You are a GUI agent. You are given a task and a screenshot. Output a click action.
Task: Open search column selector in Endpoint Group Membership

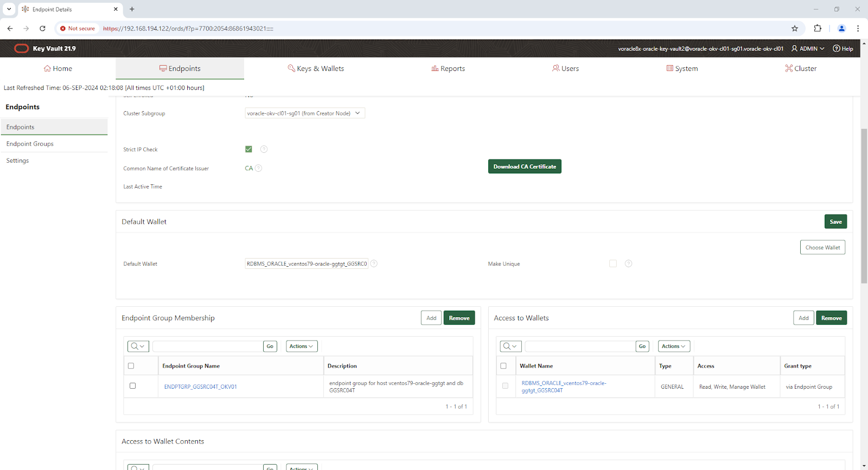138,346
